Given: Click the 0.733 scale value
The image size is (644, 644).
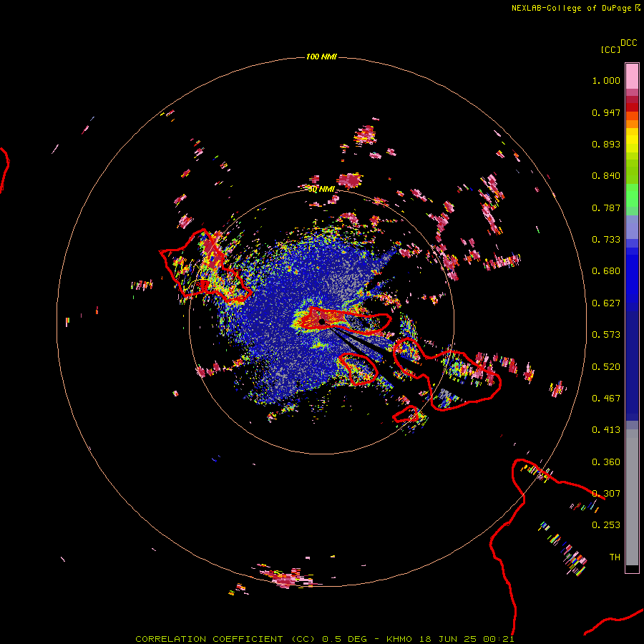Looking at the screenshot, I should click(606, 240).
